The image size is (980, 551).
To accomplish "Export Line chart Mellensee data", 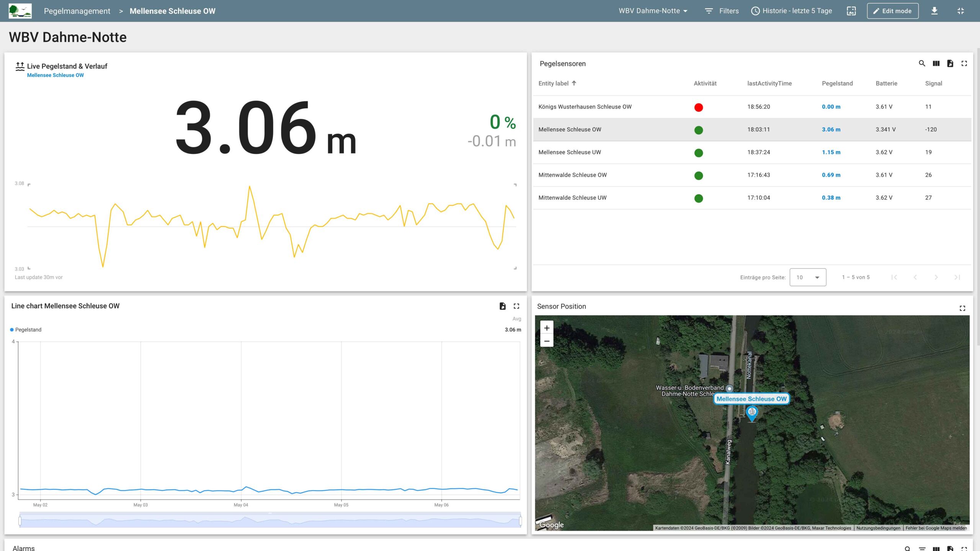I will coord(503,306).
